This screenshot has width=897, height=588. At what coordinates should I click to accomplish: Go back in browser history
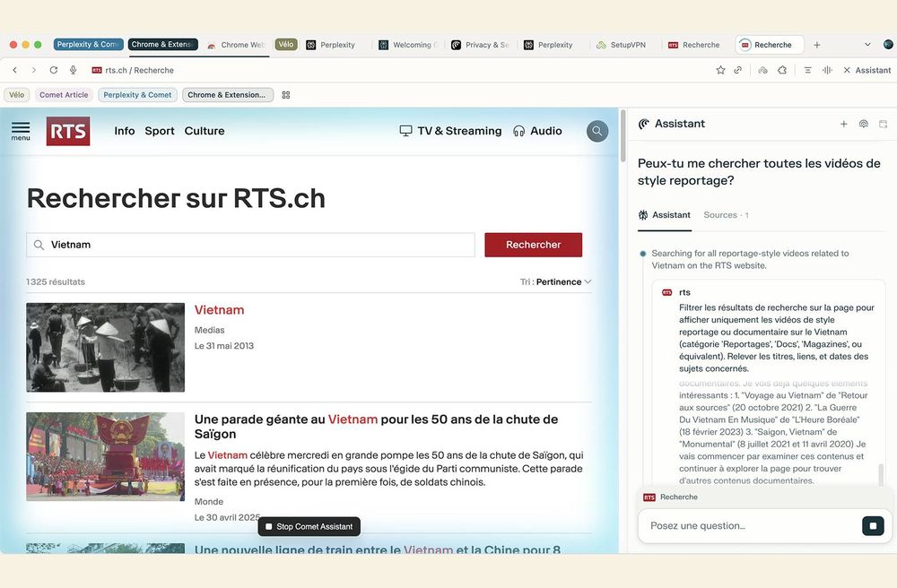(15, 70)
